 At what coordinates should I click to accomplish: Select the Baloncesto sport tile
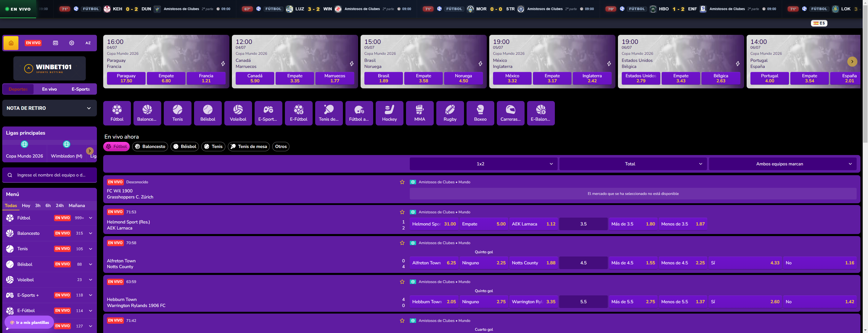[x=147, y=113]
